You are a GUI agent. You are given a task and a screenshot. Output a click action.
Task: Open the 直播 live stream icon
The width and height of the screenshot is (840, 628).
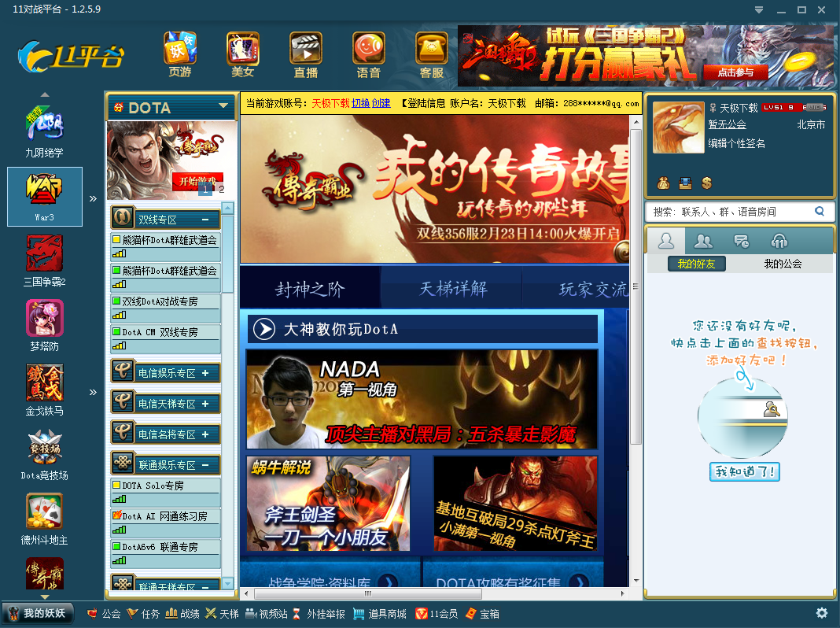pos(305,54)
